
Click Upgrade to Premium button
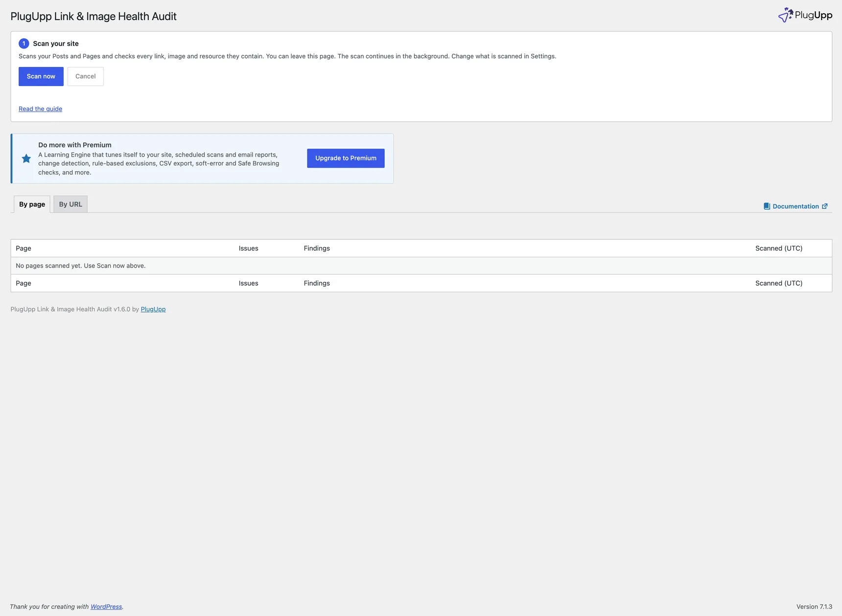(346, 158)
